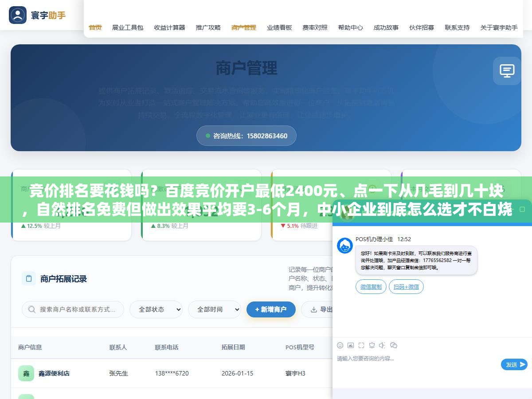Click the rating/flower icon in chat toolbar
The height and width of the screenshot is (399, 532).
(x=372, y=345)
